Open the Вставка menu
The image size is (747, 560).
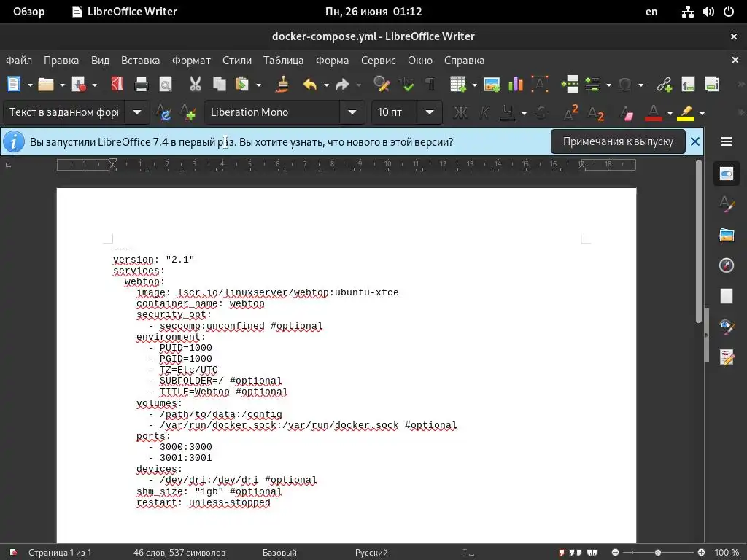point(141,61)
